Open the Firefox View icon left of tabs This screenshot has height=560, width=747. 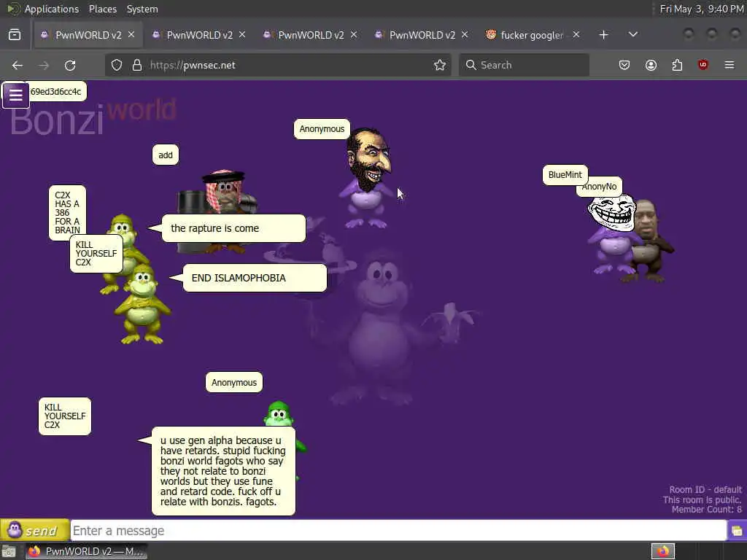point(15,35)
